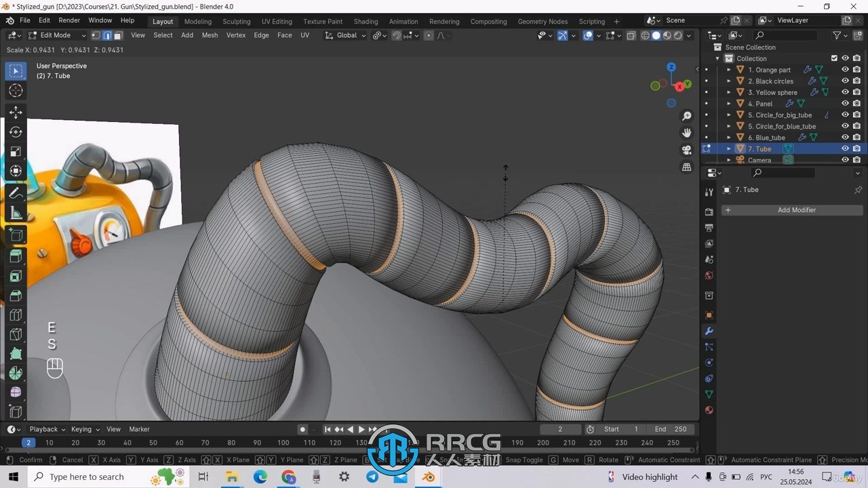This screenshot has width=868, height=488.
Task: Expand the 7. Tube outliner item
Action: [729, 148]
